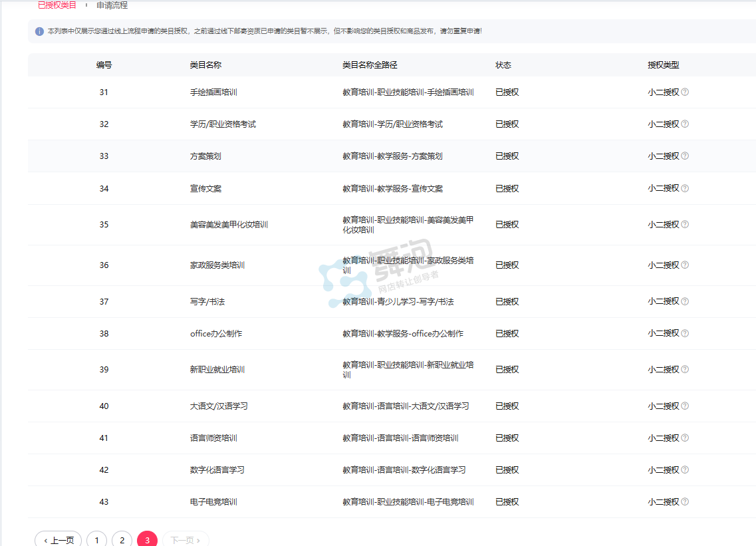Click help icon beside 小二授权 in row 42
Image resolution: width=756 pixels, height=546 pixels.
coord(685,470)
